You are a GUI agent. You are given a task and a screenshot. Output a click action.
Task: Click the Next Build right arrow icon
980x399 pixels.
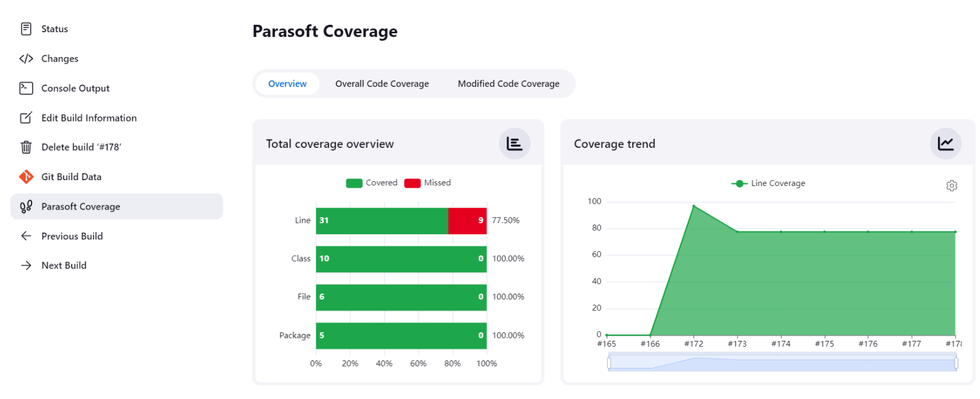[x=26, y=265]
